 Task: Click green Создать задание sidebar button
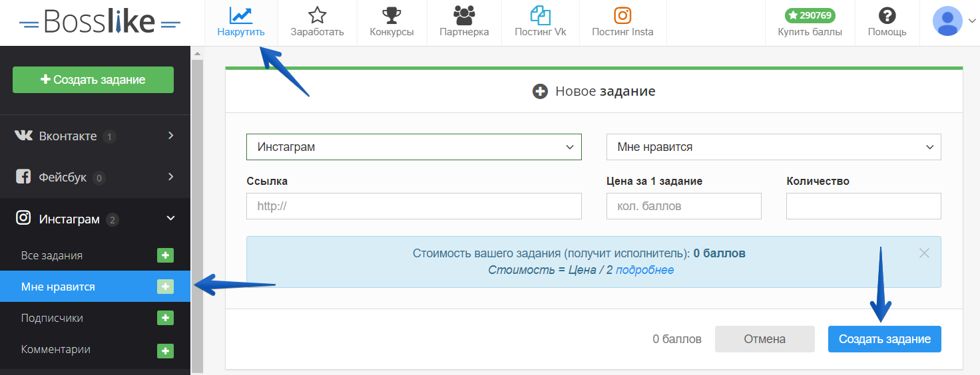(x=93, y=80)
